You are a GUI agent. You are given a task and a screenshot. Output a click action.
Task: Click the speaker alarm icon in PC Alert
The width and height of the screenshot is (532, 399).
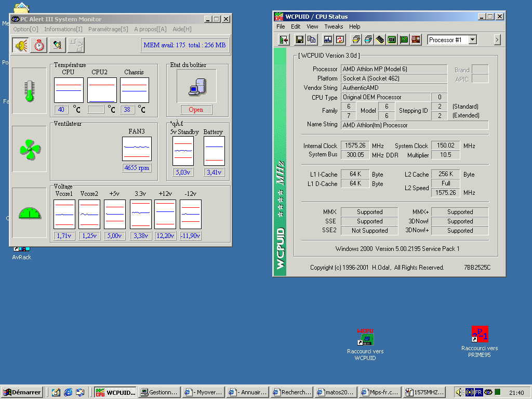click(x=20, y=45)
